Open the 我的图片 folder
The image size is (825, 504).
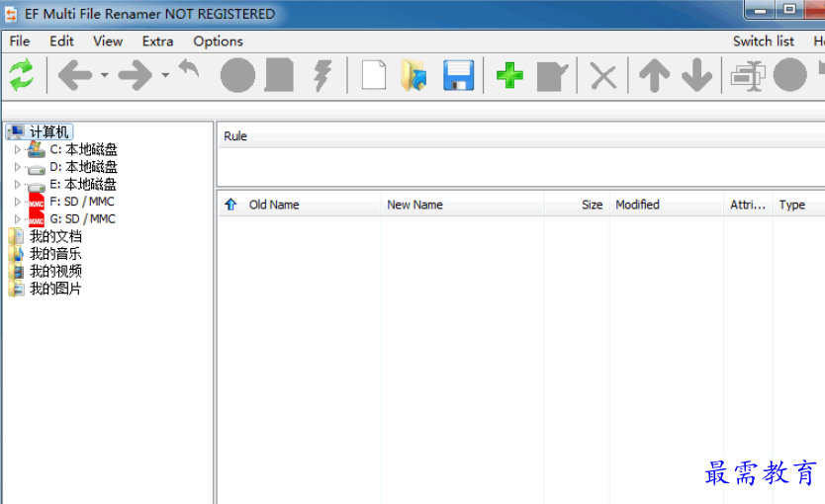click(55, 289)
